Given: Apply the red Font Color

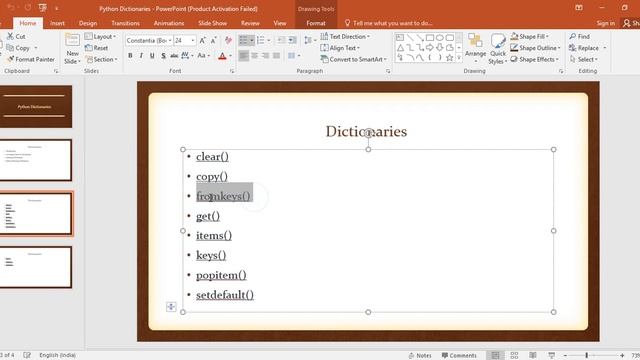Looking at the screenshot, I should click(x=222, y=56).
